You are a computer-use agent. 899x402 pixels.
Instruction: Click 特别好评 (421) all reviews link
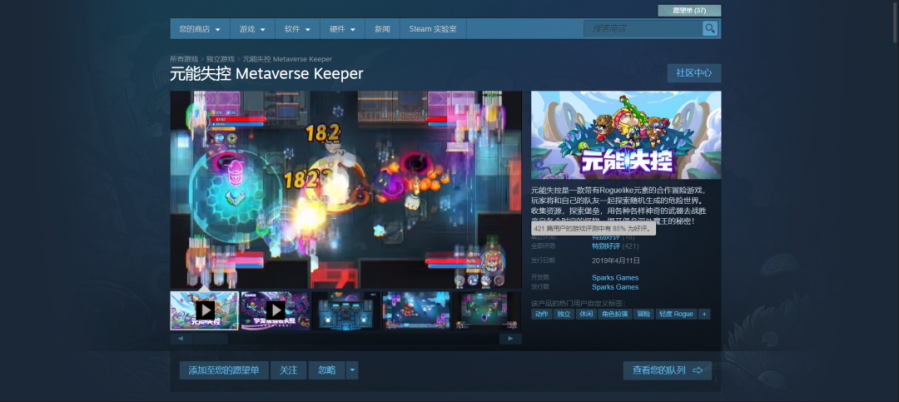615,246
